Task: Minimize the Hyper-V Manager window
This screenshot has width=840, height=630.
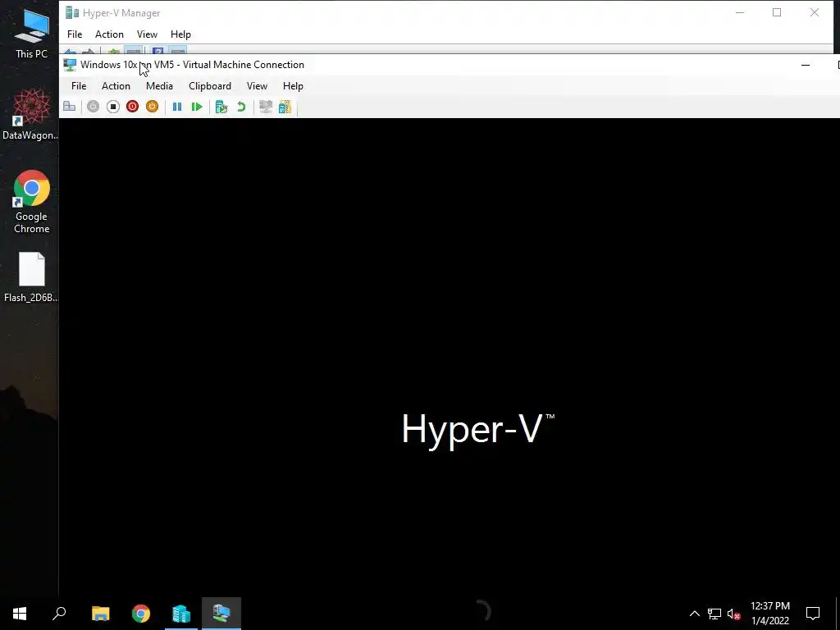Action: (740, 12)
